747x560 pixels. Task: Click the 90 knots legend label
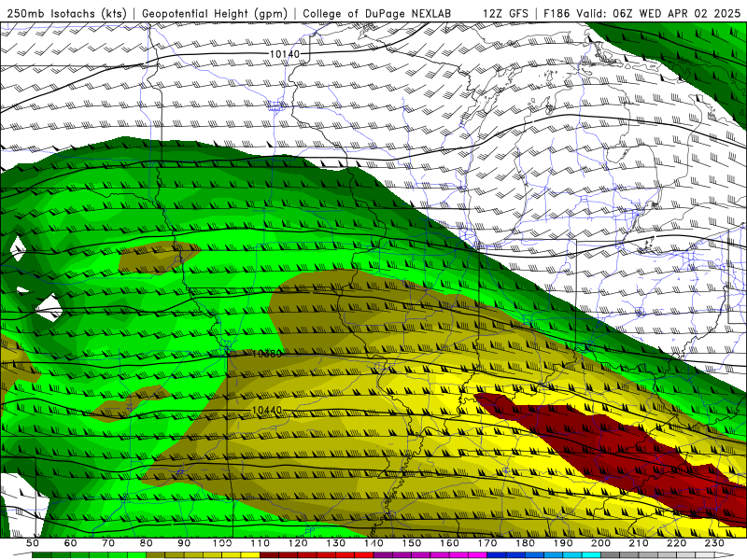point(184,543)
